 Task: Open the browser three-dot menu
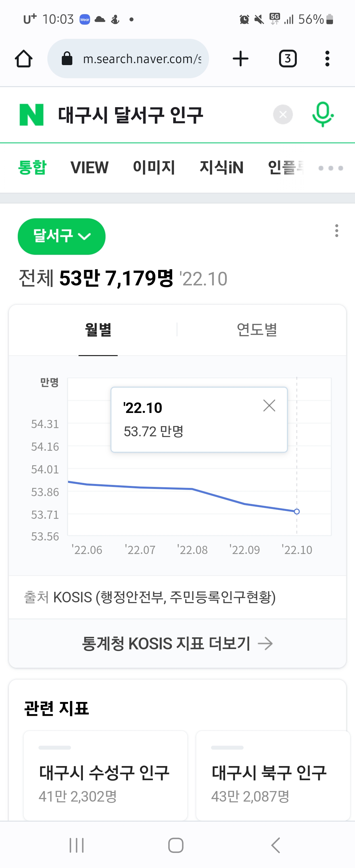(327, 59)
